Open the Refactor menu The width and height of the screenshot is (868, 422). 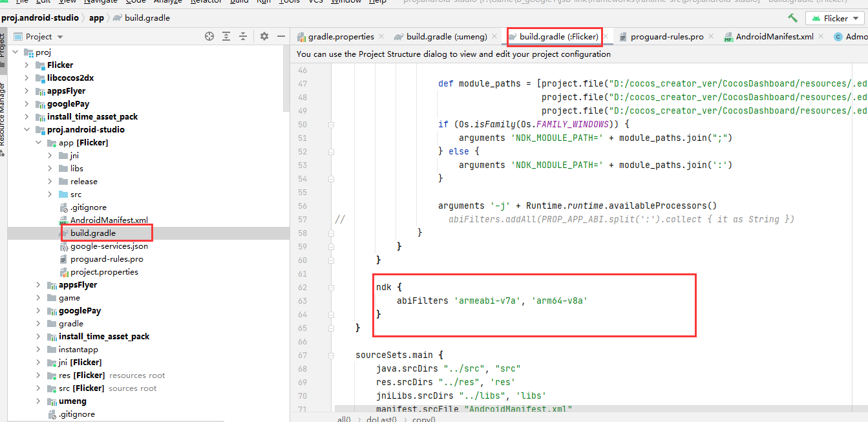click(x=206, y=2)
